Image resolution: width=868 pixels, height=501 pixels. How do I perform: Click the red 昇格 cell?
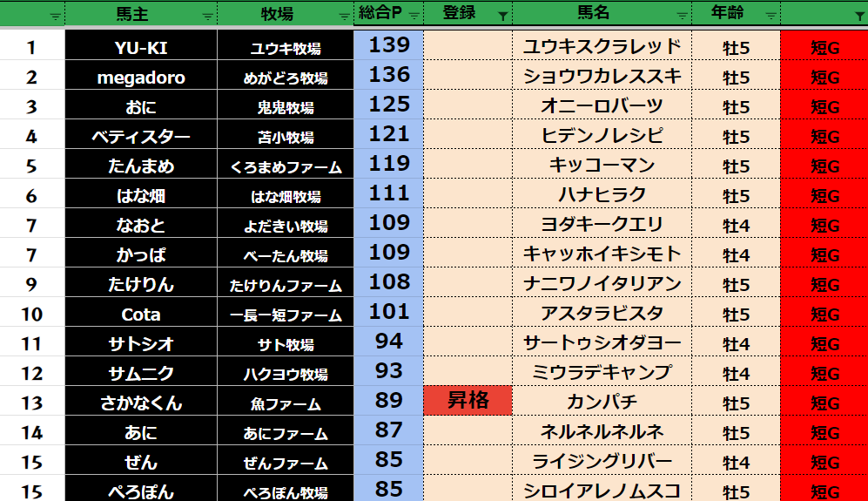[x=468, y=401]
